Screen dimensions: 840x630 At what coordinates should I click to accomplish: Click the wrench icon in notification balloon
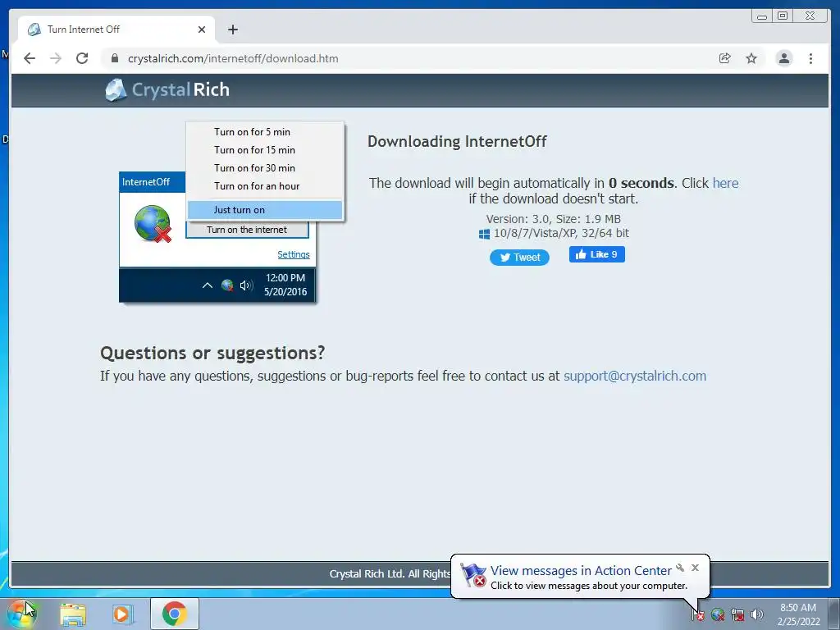(680, 568)
